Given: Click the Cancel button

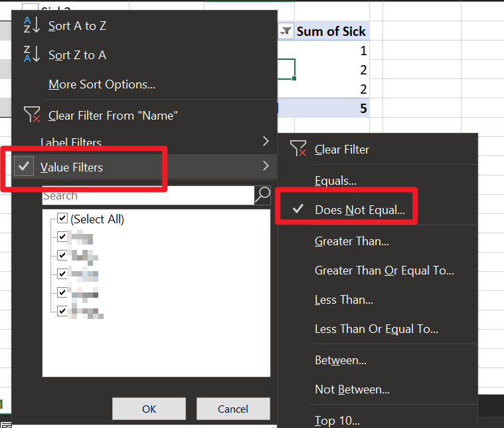Looking at the screenshot, I should (233, 409).
